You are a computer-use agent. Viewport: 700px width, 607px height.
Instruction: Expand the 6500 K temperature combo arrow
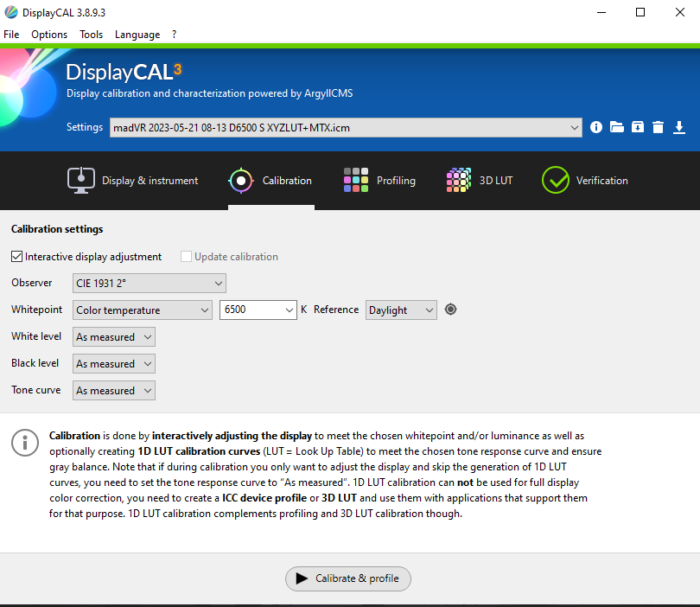(290, 310)
